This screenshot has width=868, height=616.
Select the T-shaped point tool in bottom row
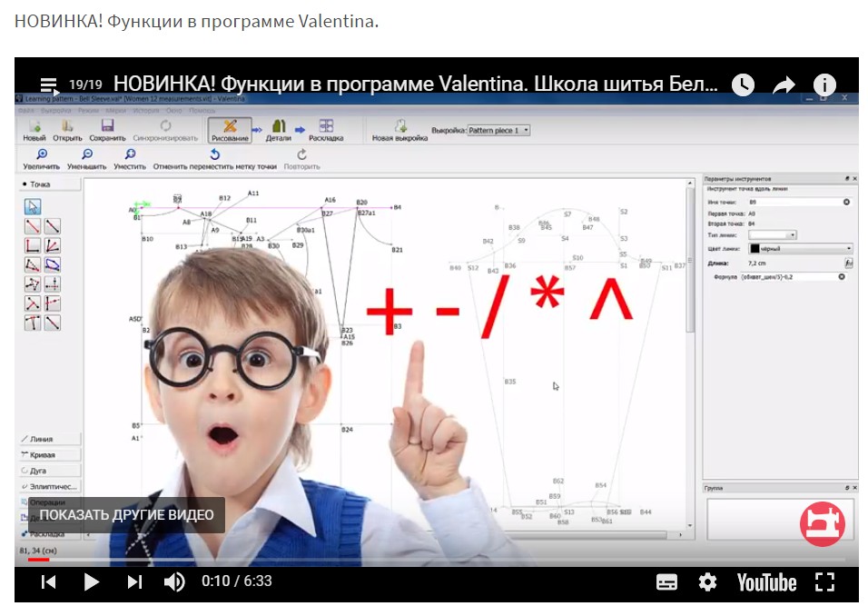[33, 323]
